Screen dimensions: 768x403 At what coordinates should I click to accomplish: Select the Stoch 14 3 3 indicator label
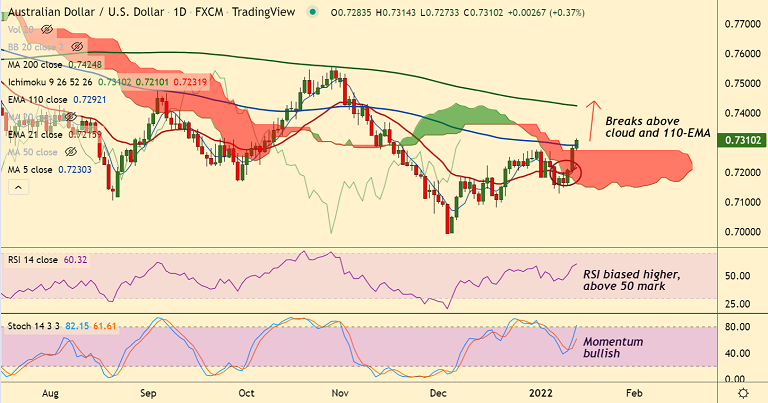pos(34,326)
